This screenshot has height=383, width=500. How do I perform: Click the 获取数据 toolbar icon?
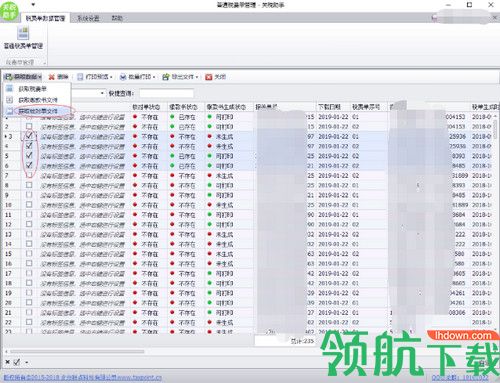9,77
